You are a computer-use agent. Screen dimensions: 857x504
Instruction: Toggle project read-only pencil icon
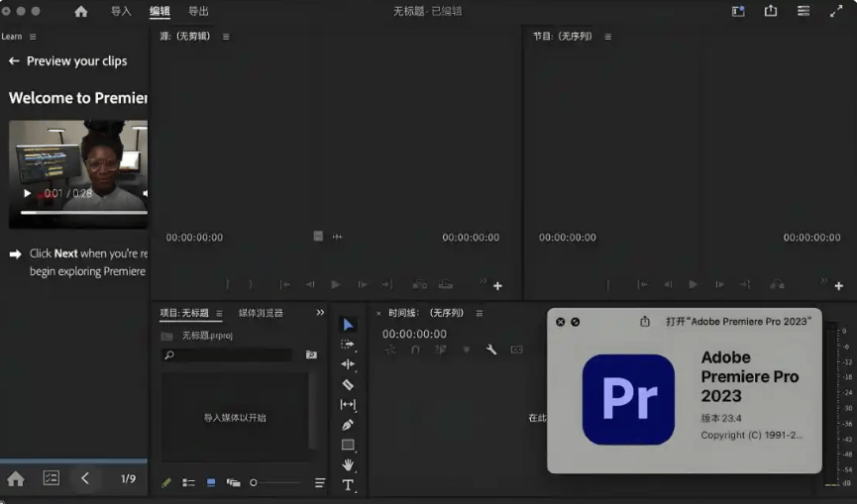click(x=166, y=482)
